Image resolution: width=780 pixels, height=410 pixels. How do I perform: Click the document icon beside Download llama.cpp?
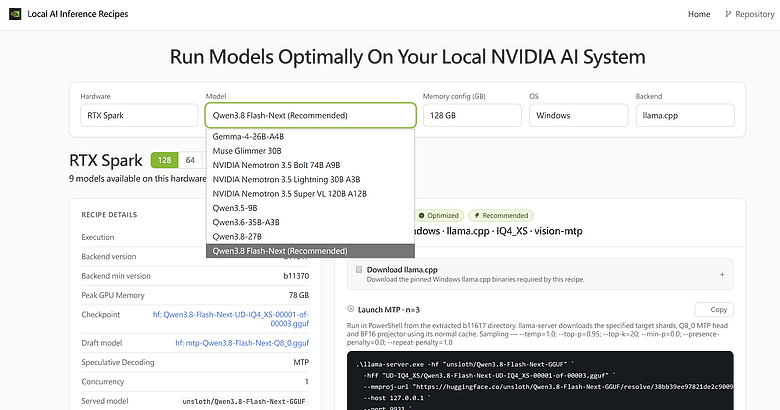tap(359, 270)
